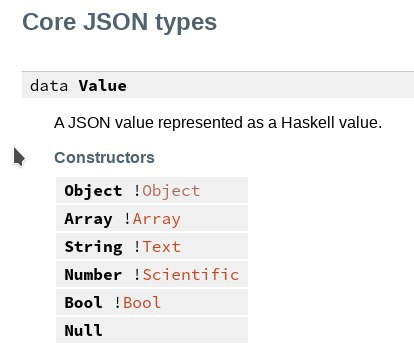The width and height of the screenshot is (414, 363).
Task: Click the Null constructor row
Action: [152, 330]
